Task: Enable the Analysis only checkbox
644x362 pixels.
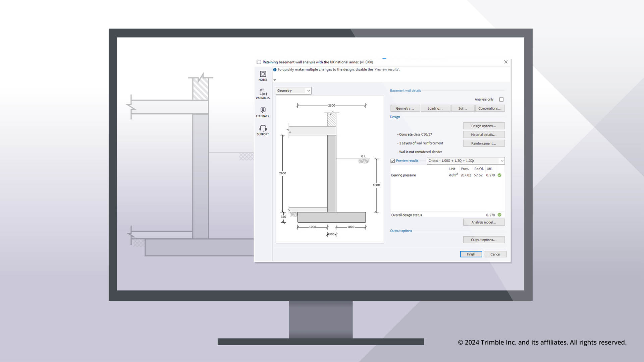Action: [x=501, y=99]
